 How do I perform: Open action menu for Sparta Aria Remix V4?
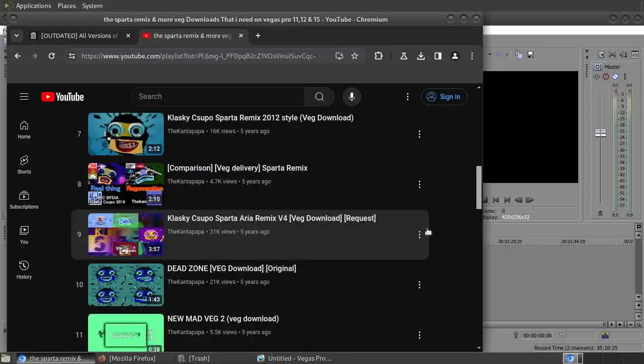[420, 235]
